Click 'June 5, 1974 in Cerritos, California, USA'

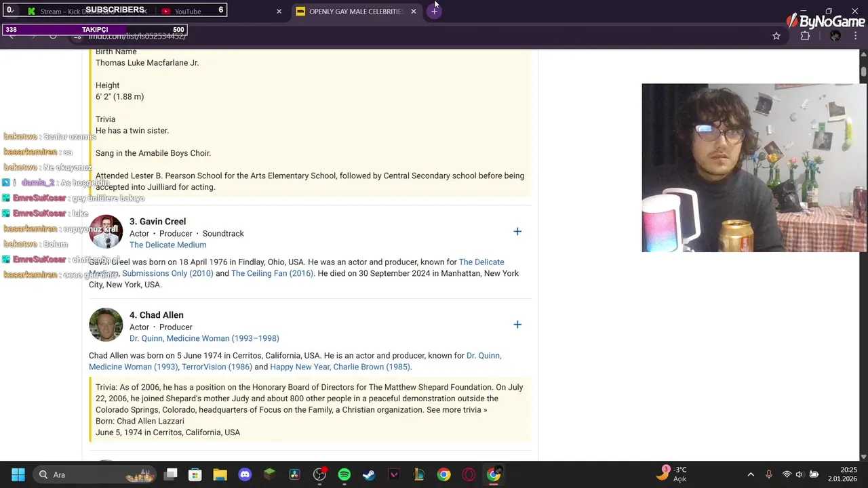[168, 432]
